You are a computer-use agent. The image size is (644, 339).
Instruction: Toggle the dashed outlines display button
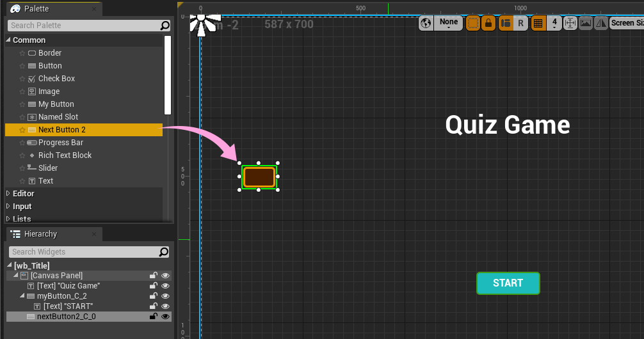click(473, 23)
